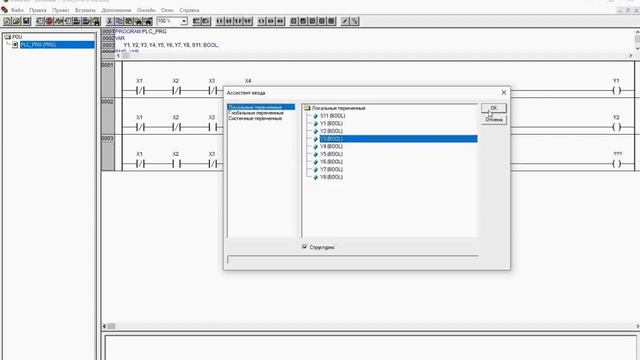The image size is (640, 360).
Task: Insert network after via toolbar icon
Action: click(206, 21)
